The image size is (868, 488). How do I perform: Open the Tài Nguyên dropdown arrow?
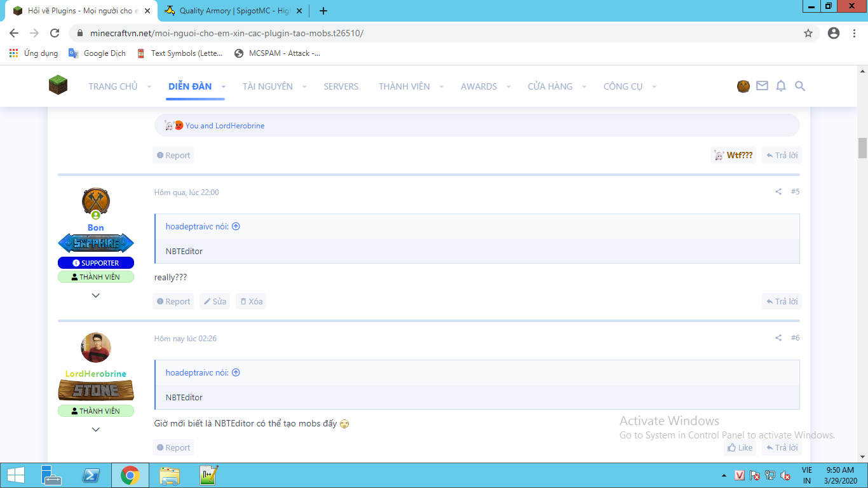(x=304, y=86)
